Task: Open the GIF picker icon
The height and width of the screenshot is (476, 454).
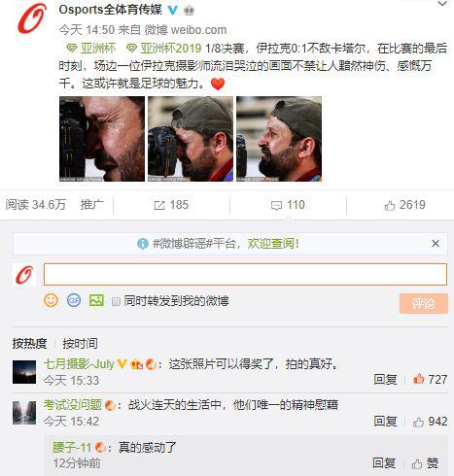Action: [74, 300]
